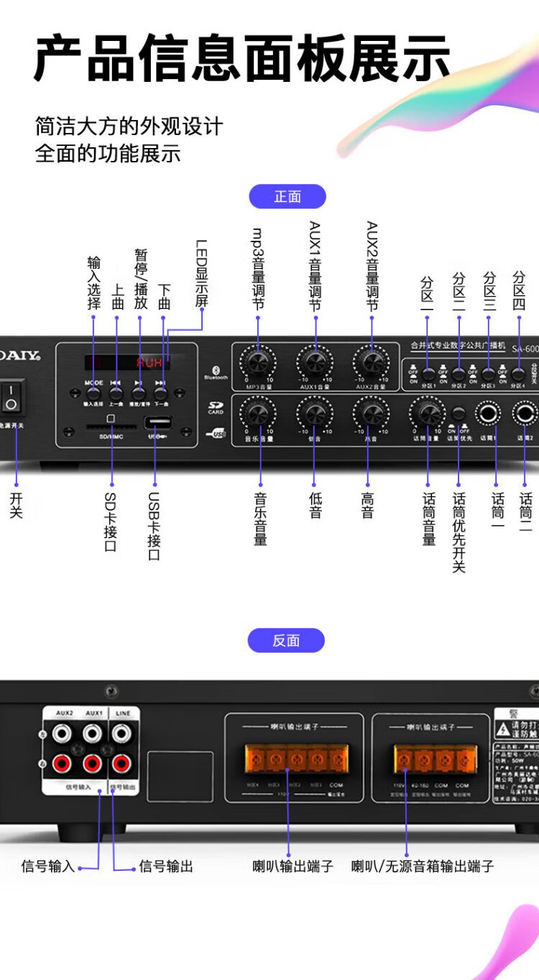Toggle the zone 3 (分区3) switch
This screenshot has height=980, width=539.
(x=489, y=374)
